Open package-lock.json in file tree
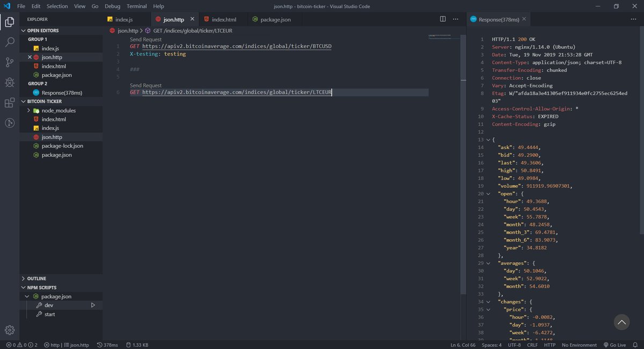Image resolution: width=644 pixels, height=349 pixels. 62,146
